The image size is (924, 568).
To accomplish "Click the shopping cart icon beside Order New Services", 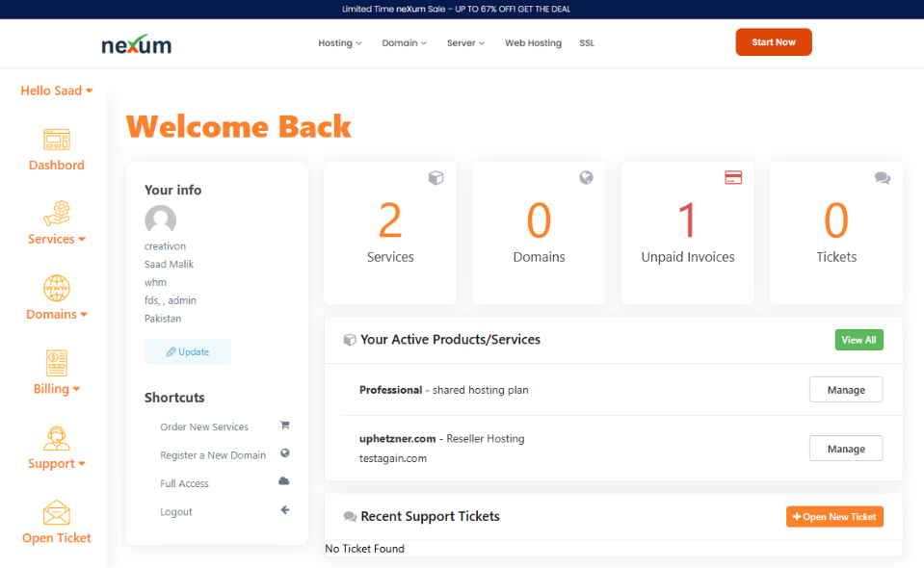I will click(x=284, y=426).
